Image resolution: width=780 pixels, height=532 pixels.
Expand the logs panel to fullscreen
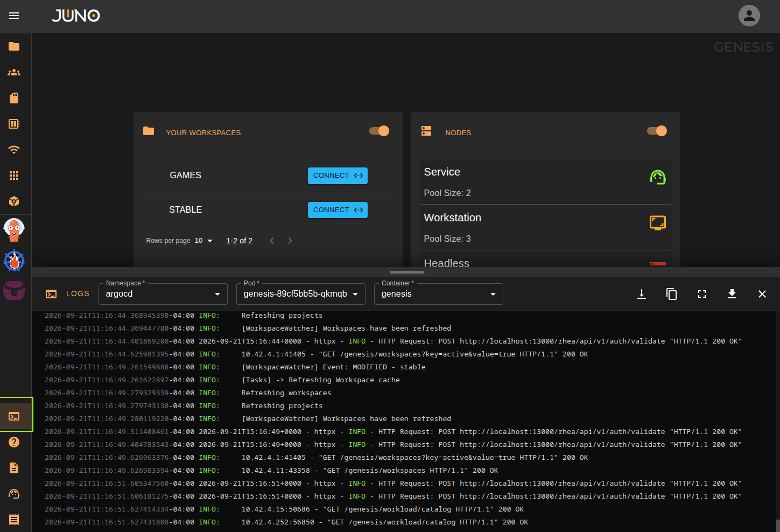tap(702, 294)
